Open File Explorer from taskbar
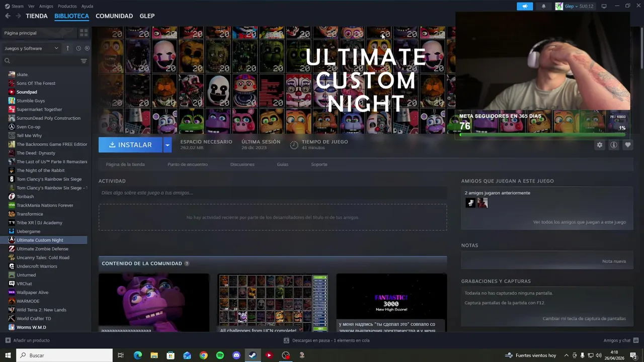The image size is (644, 362). [x=154, y=355]
